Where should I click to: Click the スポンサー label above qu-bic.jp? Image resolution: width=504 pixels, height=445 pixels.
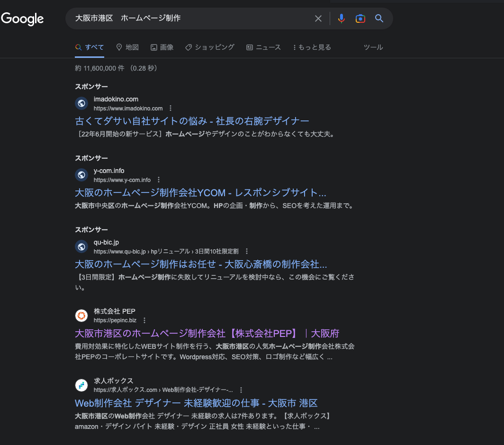point(91,229)
